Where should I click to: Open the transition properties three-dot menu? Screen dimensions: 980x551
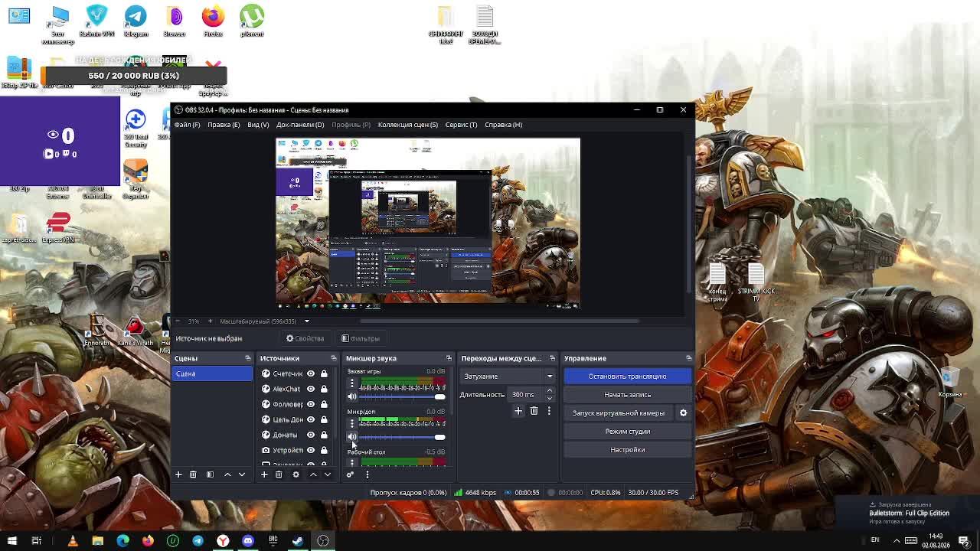tap(549, 411)
